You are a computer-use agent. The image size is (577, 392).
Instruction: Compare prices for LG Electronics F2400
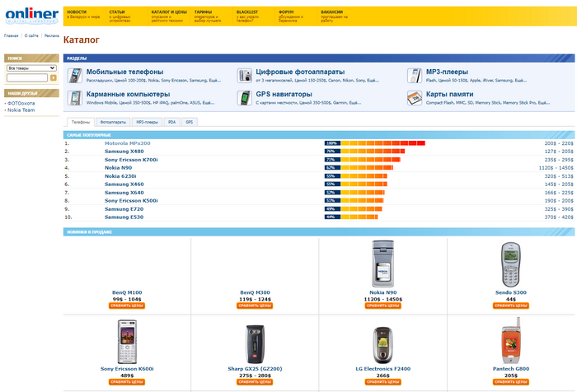tap(382, 382)
